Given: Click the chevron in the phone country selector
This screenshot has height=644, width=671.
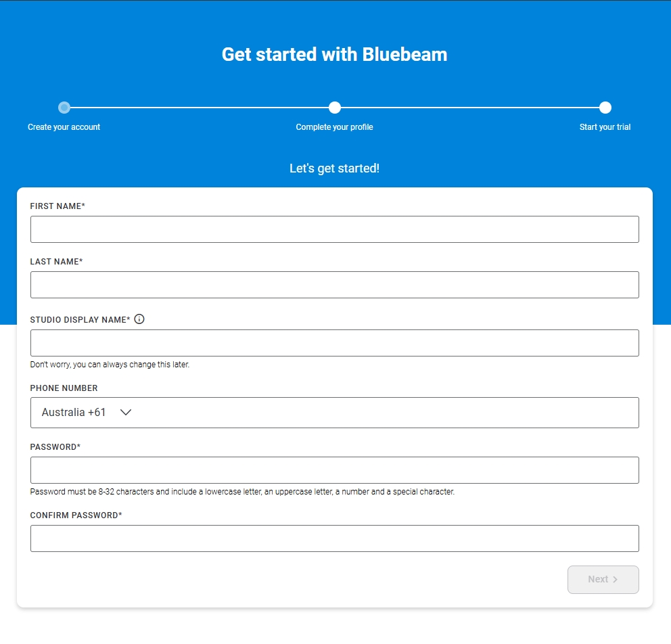Looking at the screenshot, I should 125,412.
